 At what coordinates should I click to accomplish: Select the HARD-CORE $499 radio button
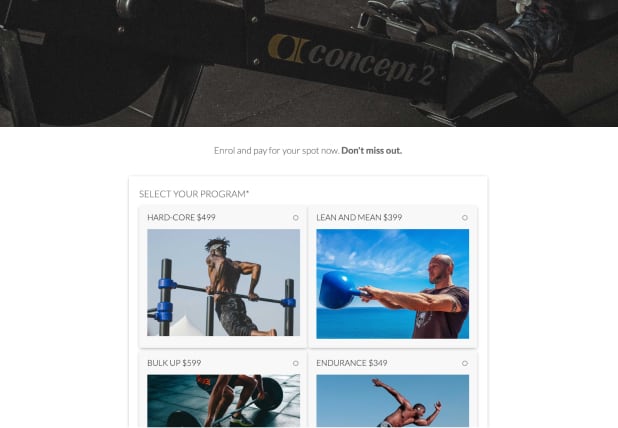296,218
